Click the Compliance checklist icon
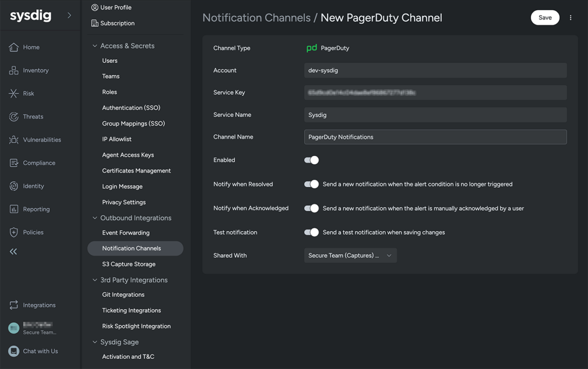588x369 pixels. coord(14,163)
